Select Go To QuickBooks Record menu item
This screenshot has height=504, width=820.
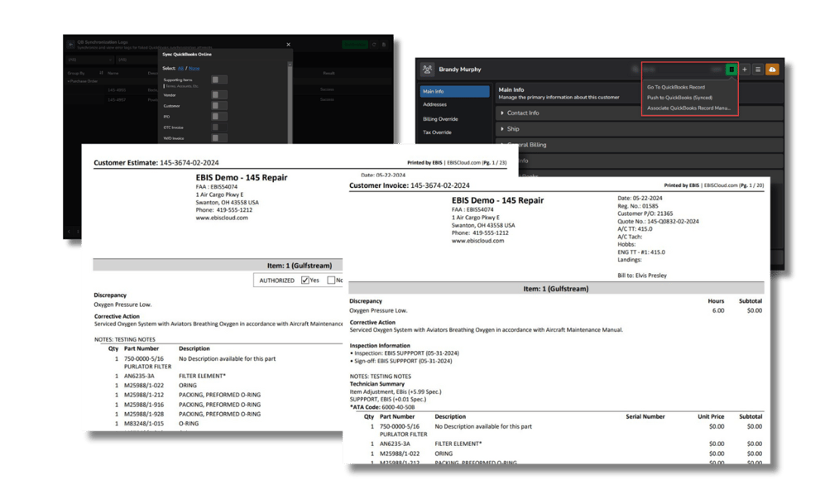[676, 87]
